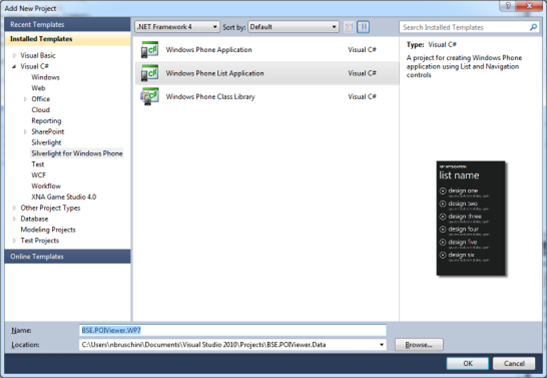Close the Add New Project dialog
Screen dimensions: 547x378
[x=530, y=6]
